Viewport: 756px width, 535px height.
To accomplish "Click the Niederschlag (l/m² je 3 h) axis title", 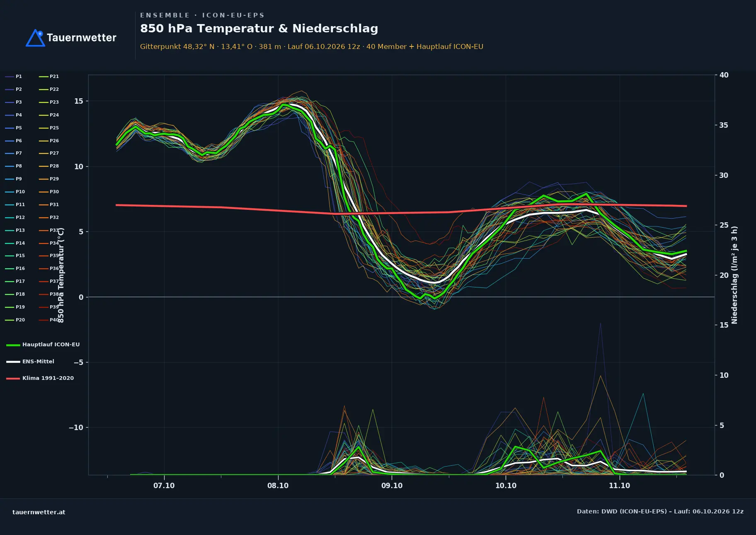I will (735, 275).
